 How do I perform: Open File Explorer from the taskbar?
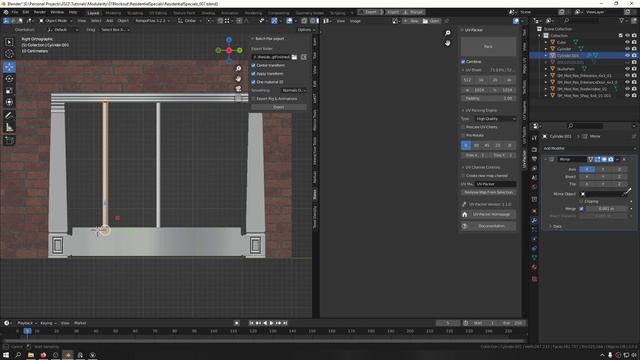tap(31, 355)
